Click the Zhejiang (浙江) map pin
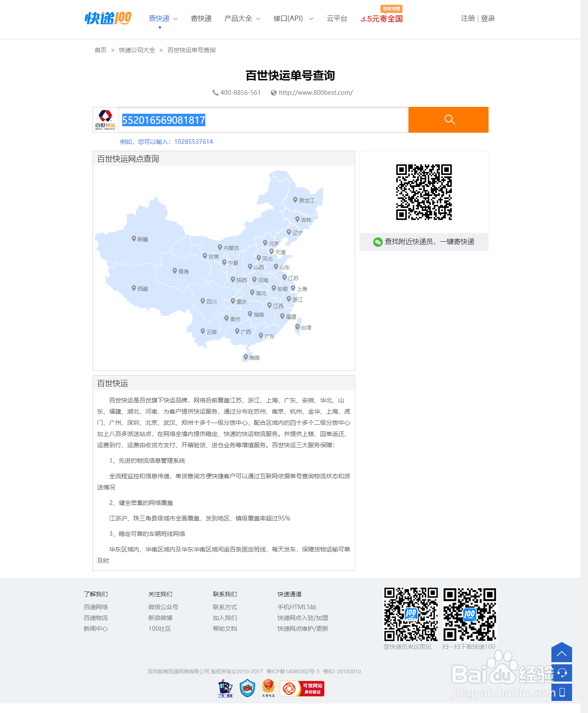588x713 pixels. (x=289, y=299)
